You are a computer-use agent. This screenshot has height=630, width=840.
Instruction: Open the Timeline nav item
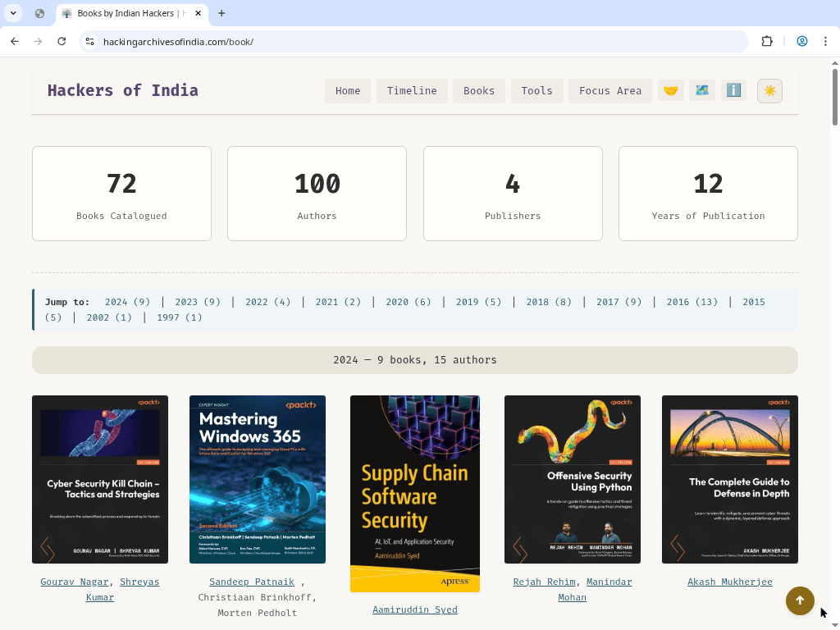(412, 91)
